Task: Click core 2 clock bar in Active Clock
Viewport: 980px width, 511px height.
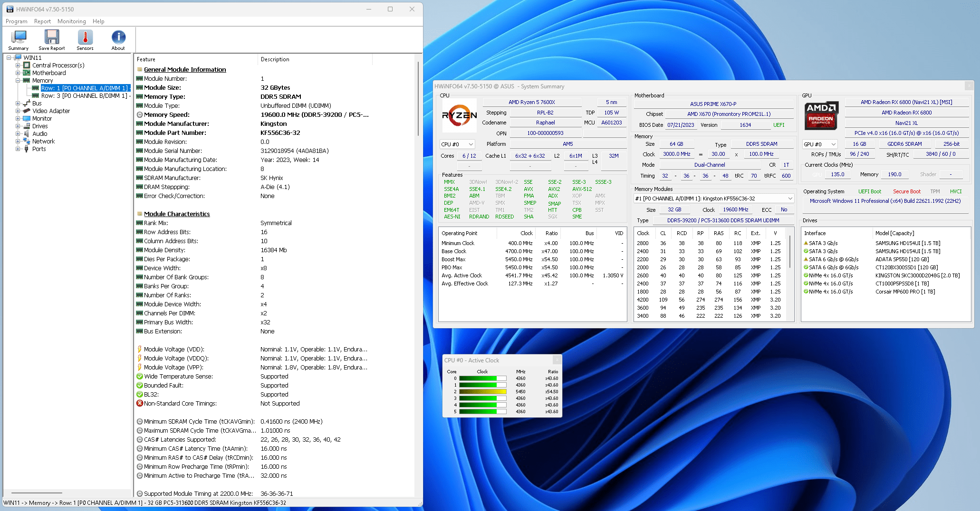Action: [482, 392]
